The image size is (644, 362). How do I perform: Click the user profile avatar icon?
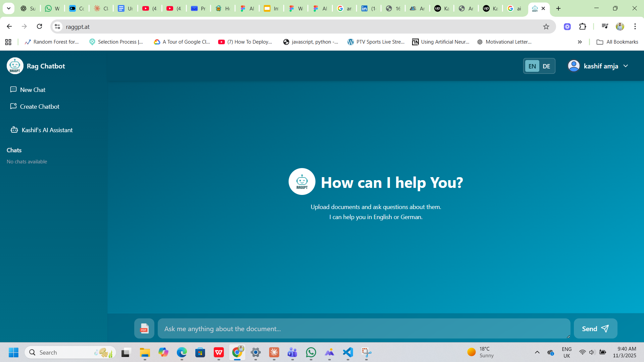574,66
